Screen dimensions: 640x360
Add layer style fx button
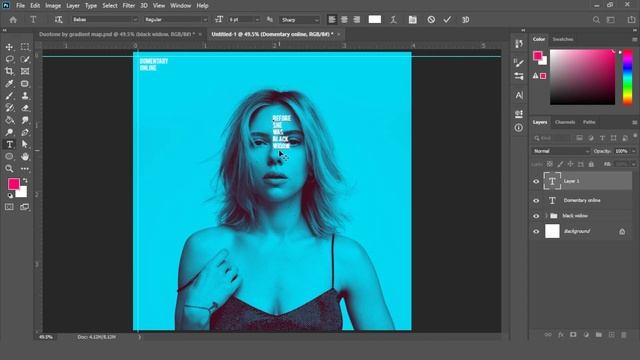tap(561, 335)
